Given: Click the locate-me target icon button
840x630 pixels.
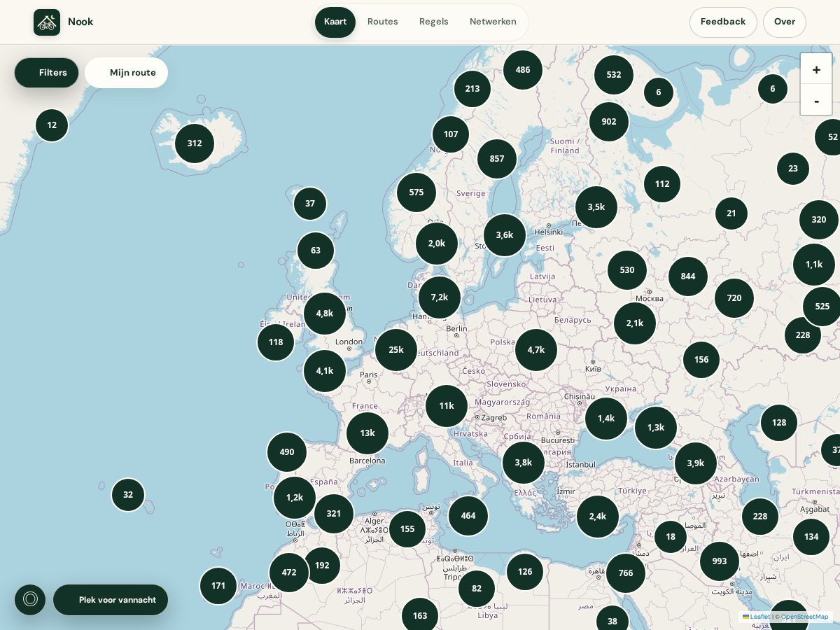Looking at the screenshot, I should point(30,600).
